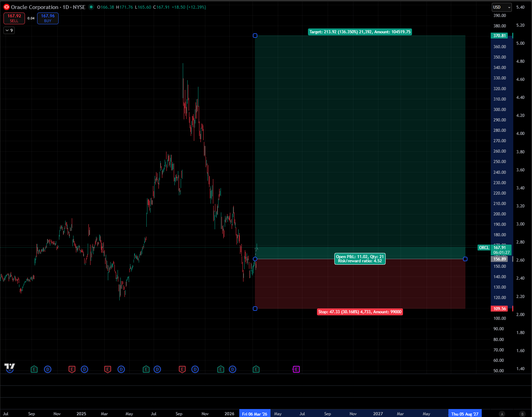Click the 109.56 stop price tag

(500, 309)
